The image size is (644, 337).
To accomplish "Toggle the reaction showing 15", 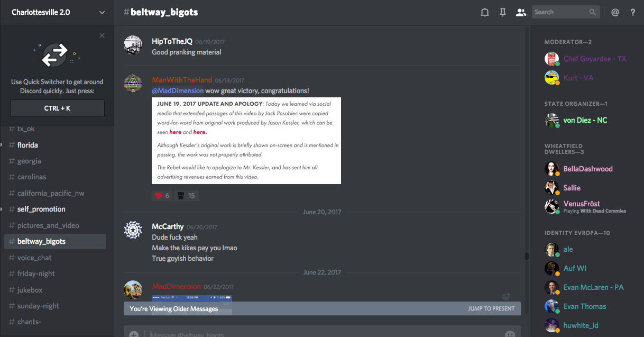I will tap(186, 196).
